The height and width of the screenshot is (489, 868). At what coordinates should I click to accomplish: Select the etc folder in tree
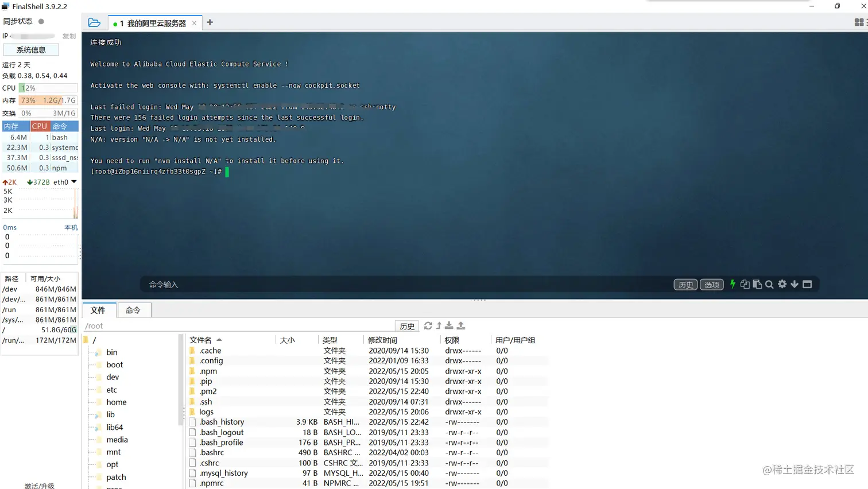click(x=111, y=390)
